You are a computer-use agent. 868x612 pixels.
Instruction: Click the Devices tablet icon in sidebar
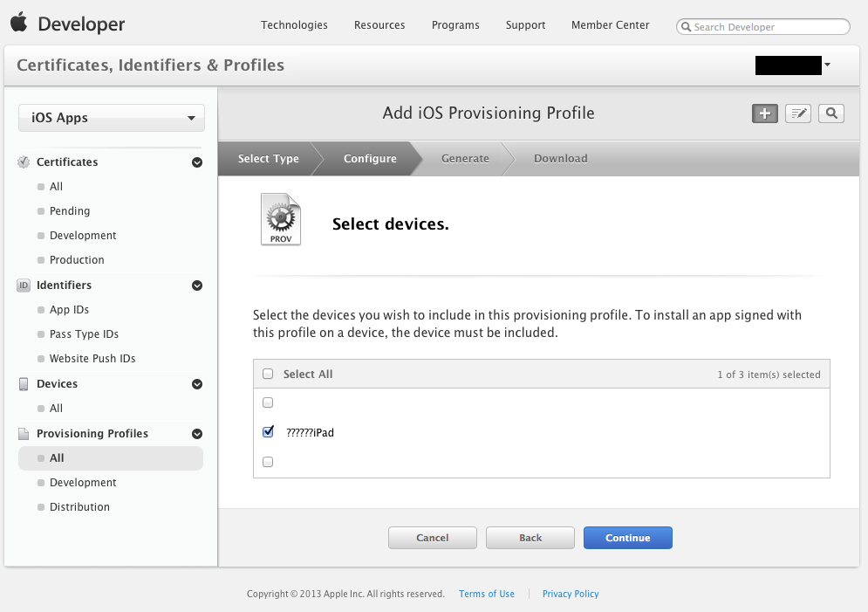point(24,384)
